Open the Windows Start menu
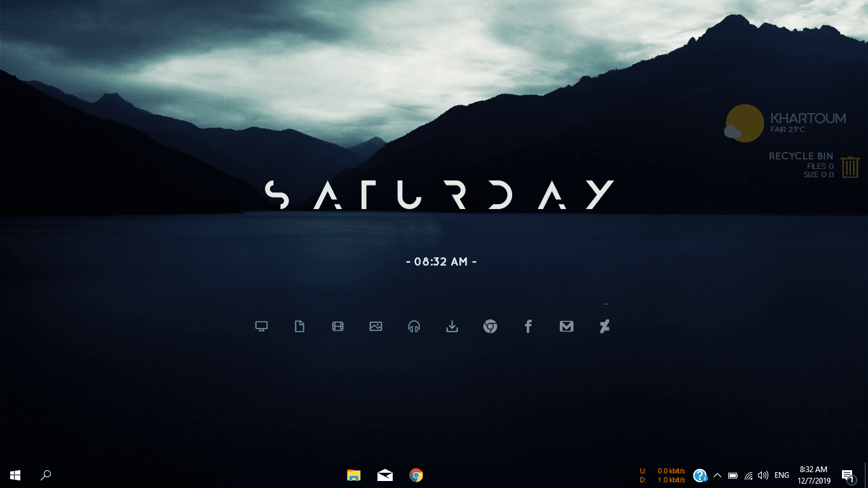The image size is (868, 488). (15, 475)
